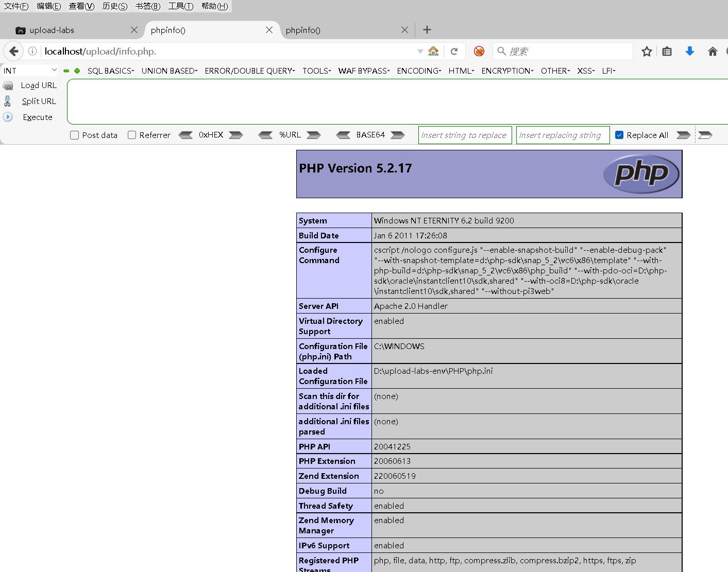The image size is (728, 572).
Task: Open the 工具(T) menu
Action: (180, 6)
